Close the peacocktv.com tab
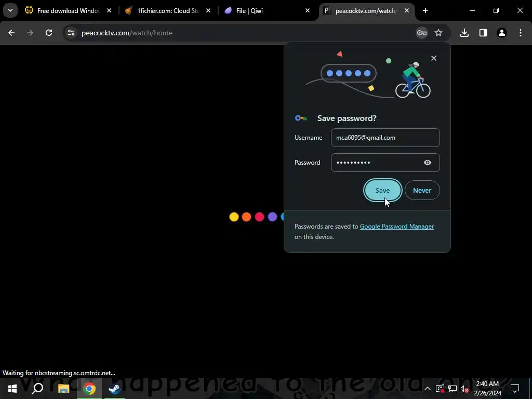532x399 pixels. (x=407, y=11)
